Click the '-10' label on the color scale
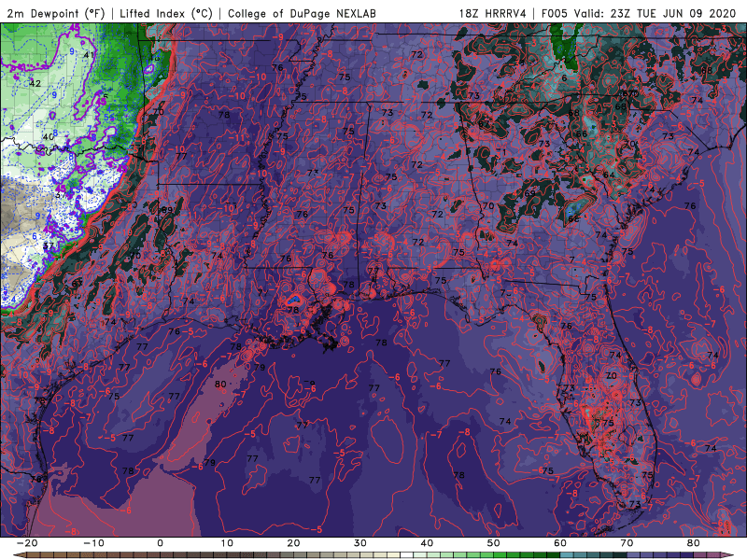 click(x=93, y=543)
